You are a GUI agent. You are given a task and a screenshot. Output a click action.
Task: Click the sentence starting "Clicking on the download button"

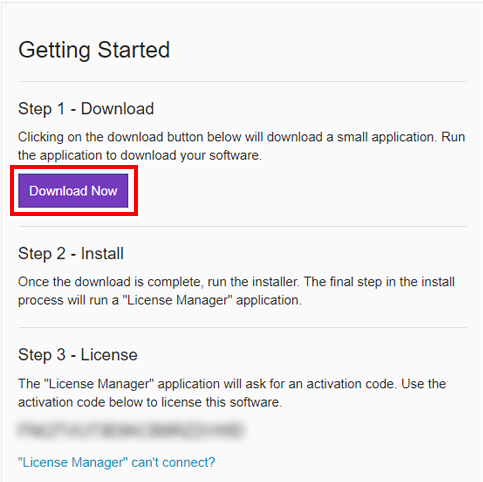[241, 137]
